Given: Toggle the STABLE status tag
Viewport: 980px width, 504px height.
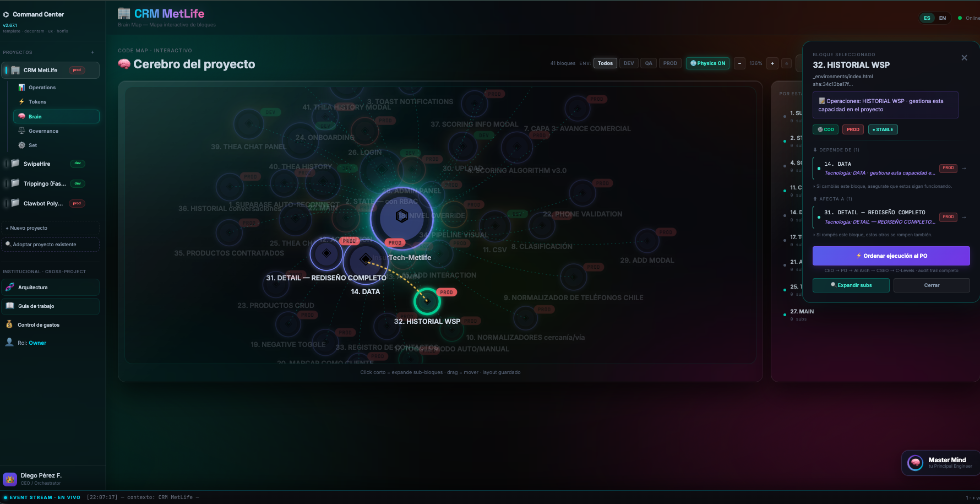Looking at the screenshot, I should tap(883, 129).
